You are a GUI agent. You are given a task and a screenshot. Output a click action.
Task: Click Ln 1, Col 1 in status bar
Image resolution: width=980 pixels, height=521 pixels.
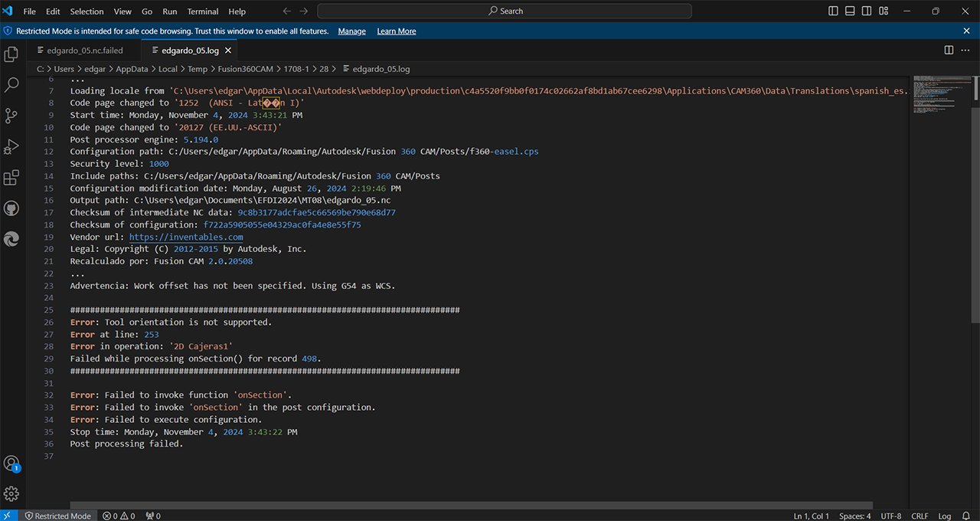click(x=812, y=516)
